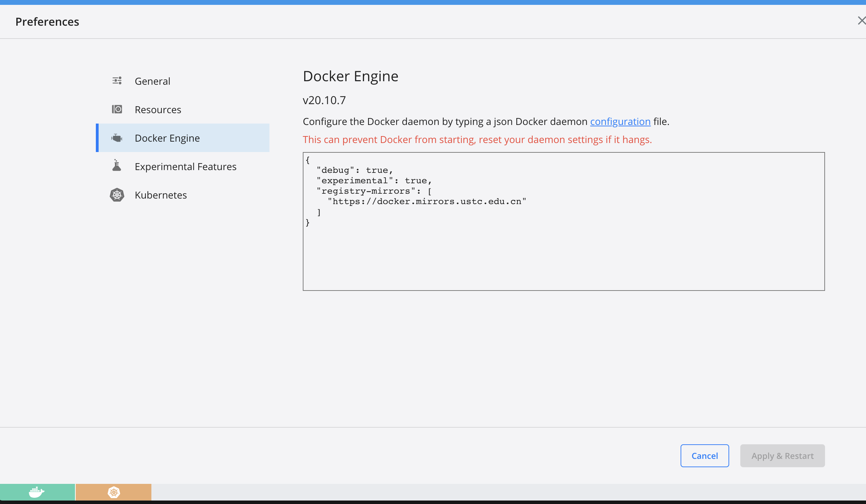Click the Apply & Restart button
Image resolution: width=866 pixels, height=504 pixels.
782,456
